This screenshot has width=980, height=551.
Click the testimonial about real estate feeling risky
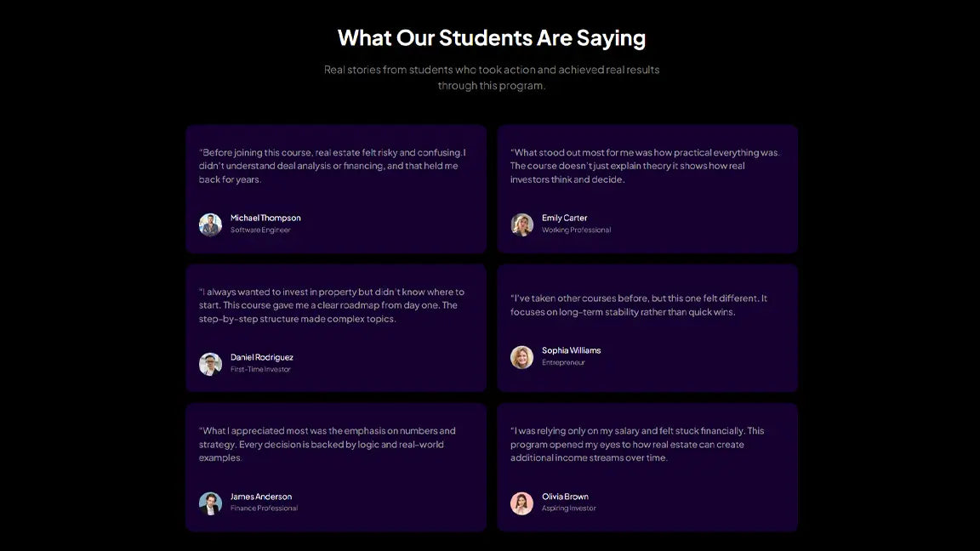333,166
